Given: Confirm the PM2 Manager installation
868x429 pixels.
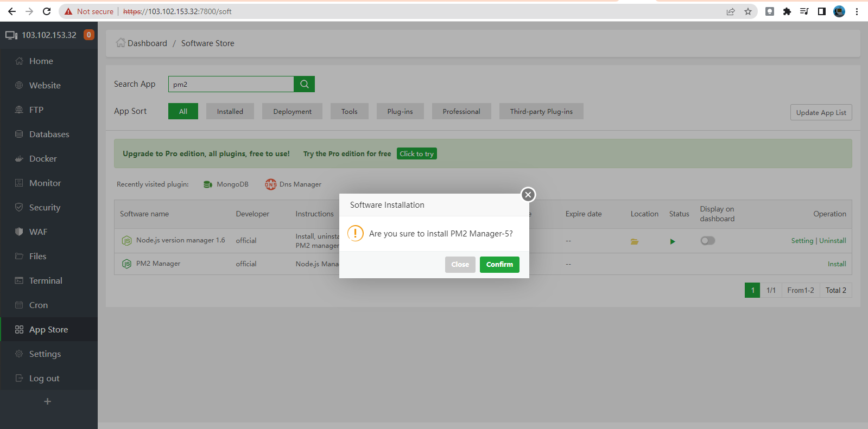Looking at the screenshot, I should [499, 265].
